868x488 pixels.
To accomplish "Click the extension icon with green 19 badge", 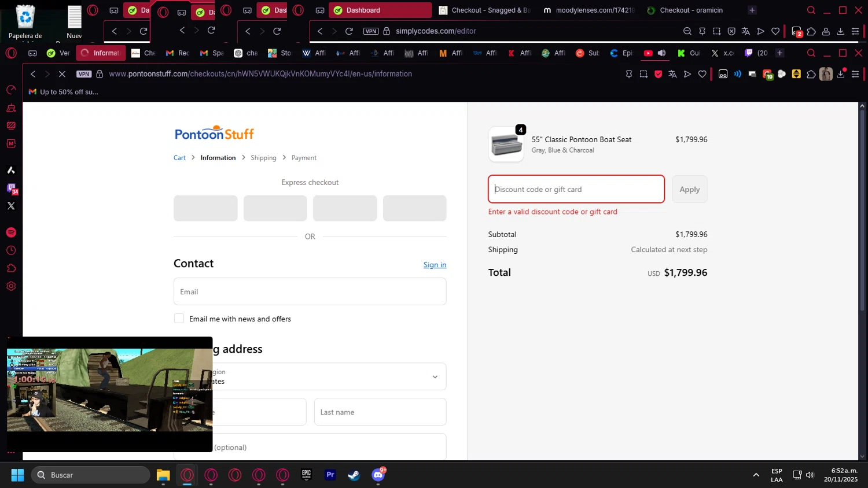I will coord(768,74).
